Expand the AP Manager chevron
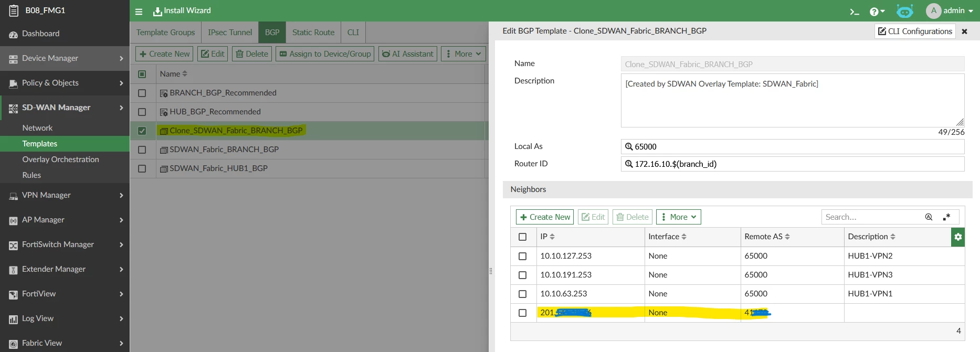The height and width of the screenshot is (352, 980). tap(121, 220)
